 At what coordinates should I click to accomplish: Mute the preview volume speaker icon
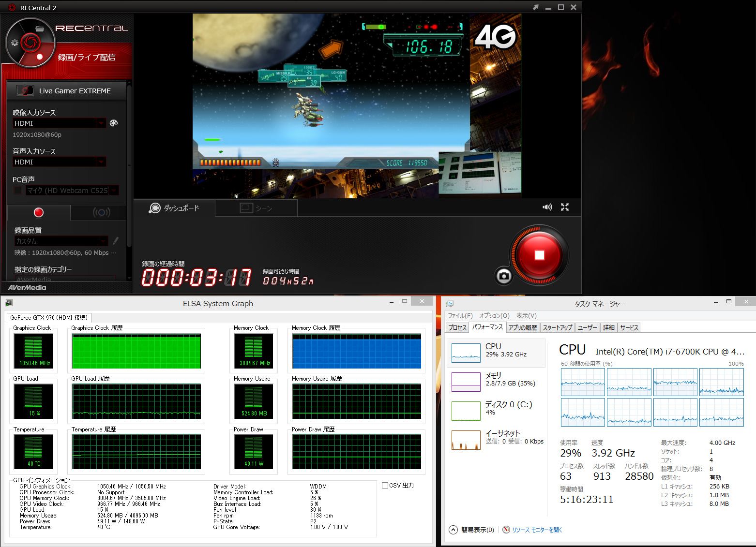547,207
